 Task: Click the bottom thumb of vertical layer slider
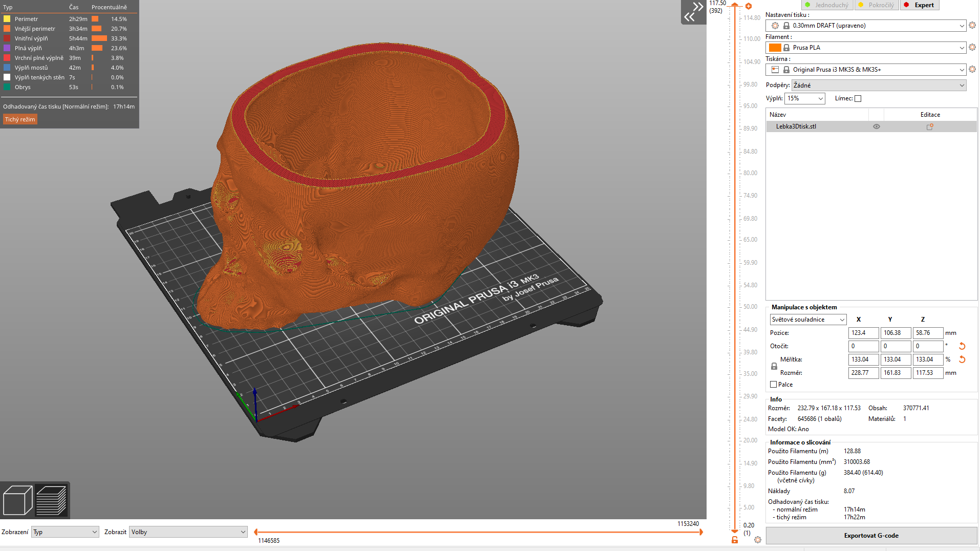(735, 532)
